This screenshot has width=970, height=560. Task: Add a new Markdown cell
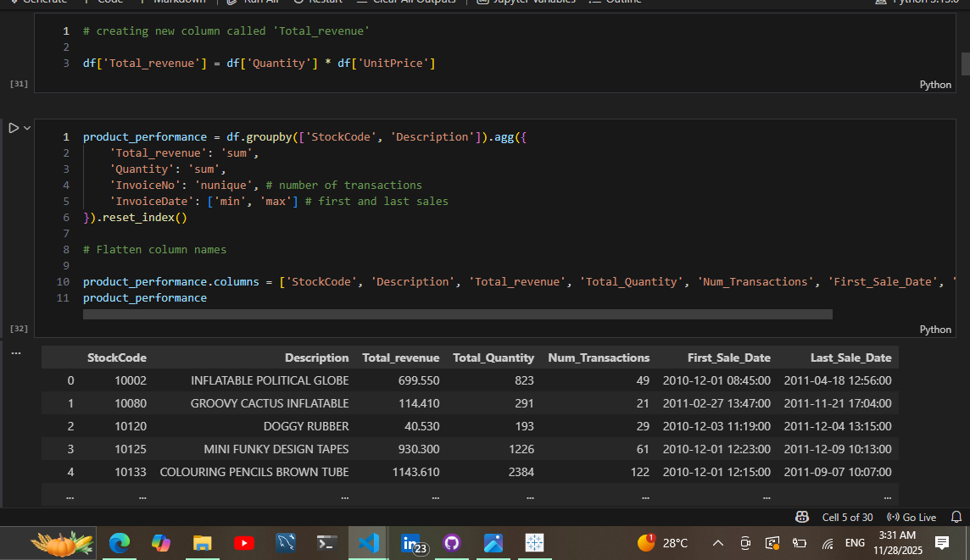(176, 2)
